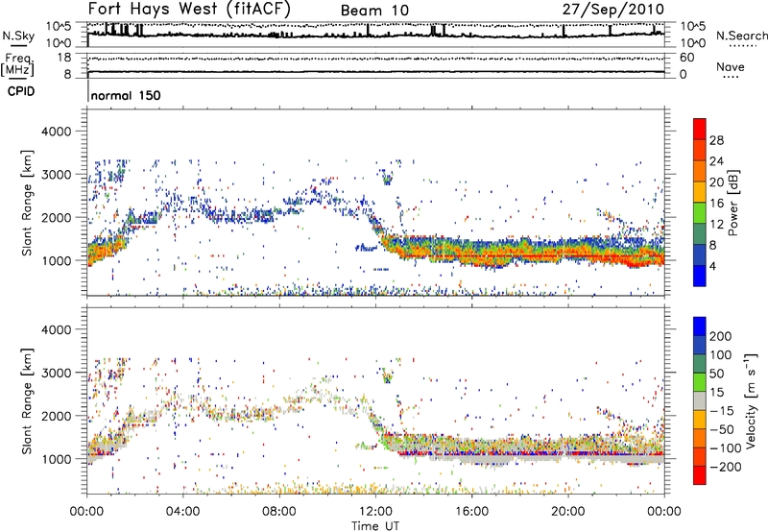The width and height of the screenshot is (768, 532).
Task: Click '3000' on the power panel range axis
Action: (x=56, y=175)
